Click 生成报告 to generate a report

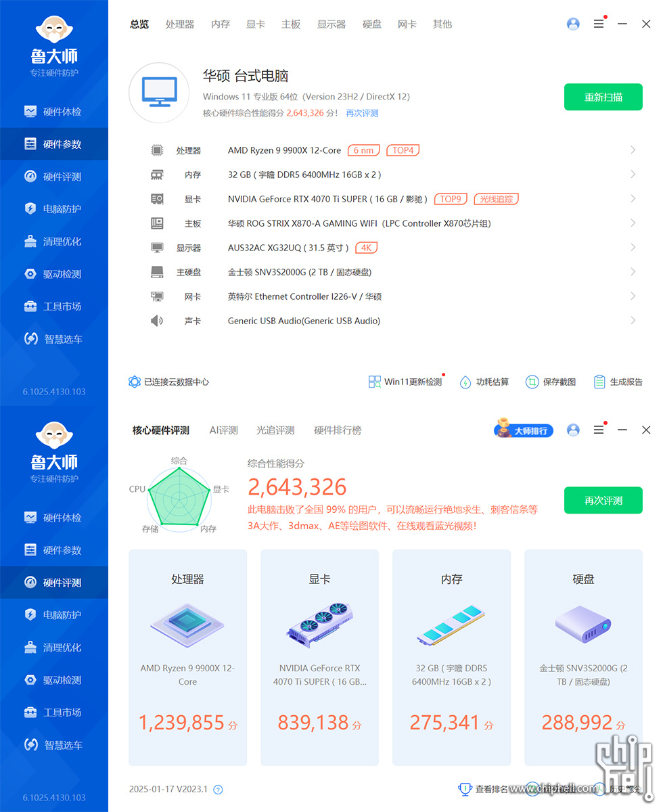point(618,382)
